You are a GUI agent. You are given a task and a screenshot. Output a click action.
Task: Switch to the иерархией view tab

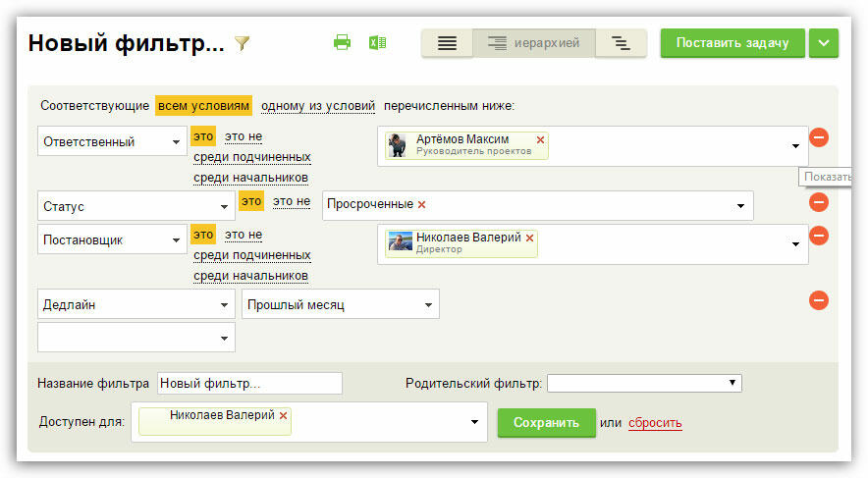click(x=534, y=43)
